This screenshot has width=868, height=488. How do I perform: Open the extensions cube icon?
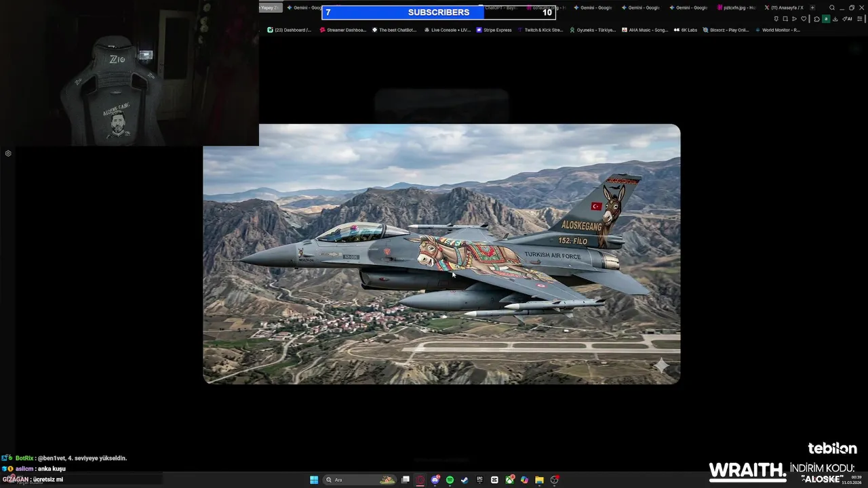coord(816,19)
